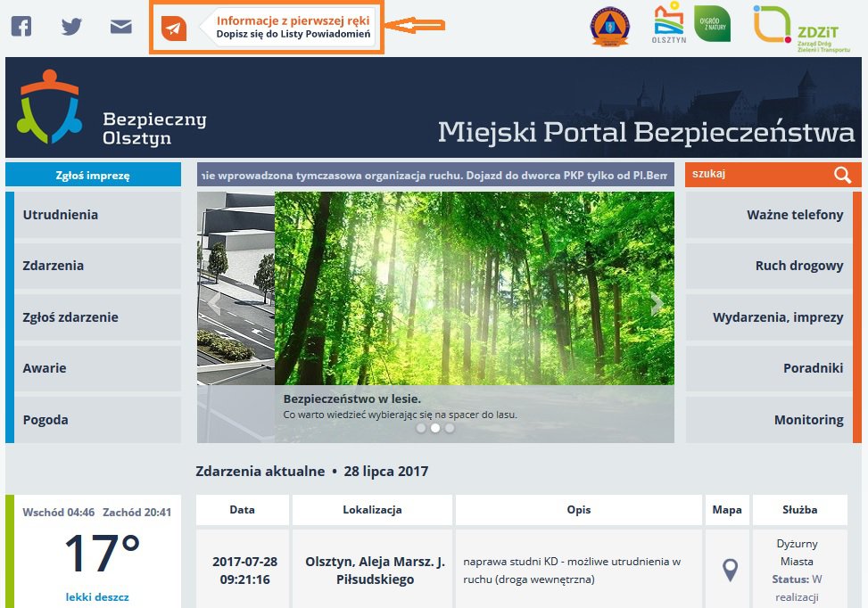Open the ZDZiT logo link
The image size is (868, 608).
click(x=801, y=29)
